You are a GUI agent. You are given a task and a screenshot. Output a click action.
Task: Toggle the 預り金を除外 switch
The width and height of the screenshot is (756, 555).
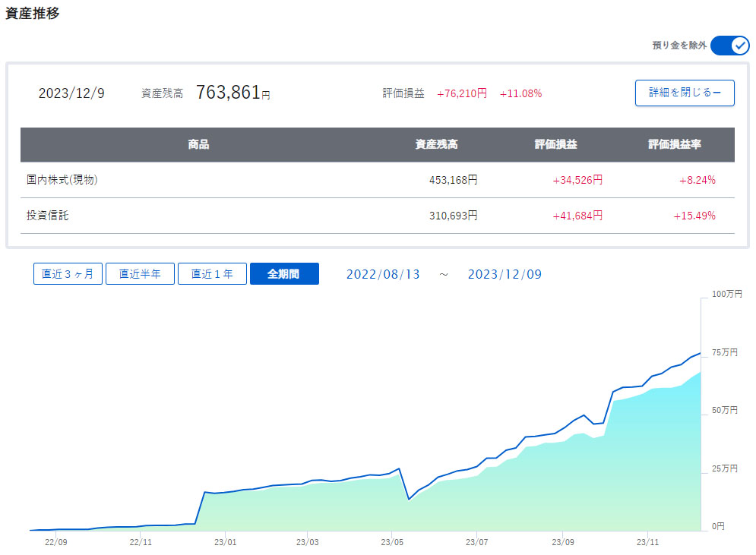click(729, 46)
